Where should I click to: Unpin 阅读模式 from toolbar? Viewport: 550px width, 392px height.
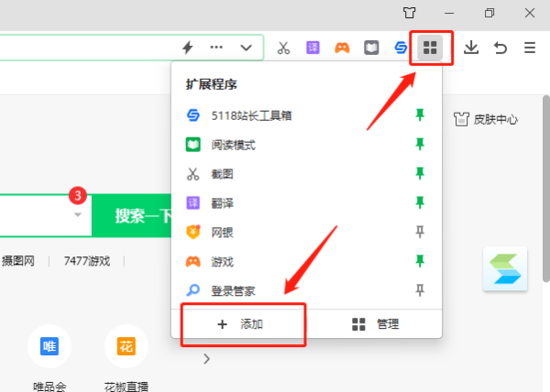420,144
